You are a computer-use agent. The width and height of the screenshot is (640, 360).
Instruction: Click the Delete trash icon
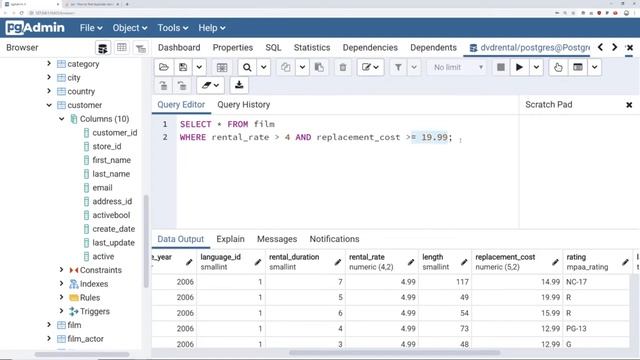(x=343, y=67)
